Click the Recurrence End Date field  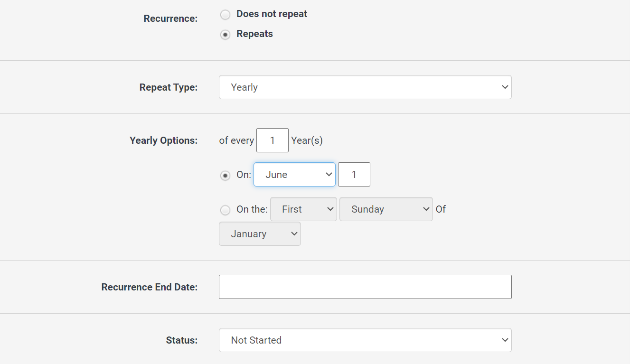[x=365, y=287]
